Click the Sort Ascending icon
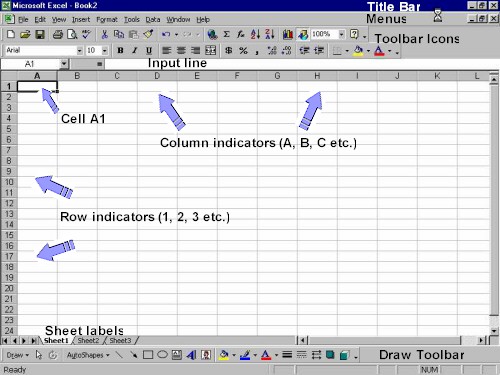The width and height of the screenshot is (500, 375). pyautogui.click(x=255, y=34)
